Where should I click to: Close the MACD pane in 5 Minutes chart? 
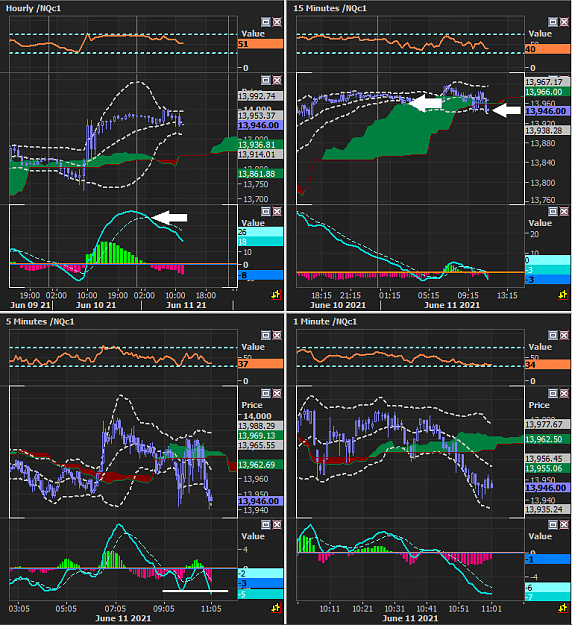pos(277,525)
